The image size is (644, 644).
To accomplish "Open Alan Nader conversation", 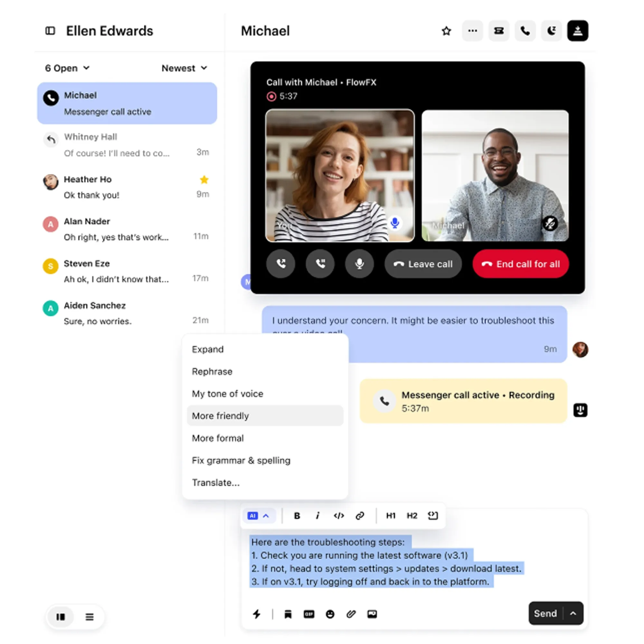I will pos(127,229).
